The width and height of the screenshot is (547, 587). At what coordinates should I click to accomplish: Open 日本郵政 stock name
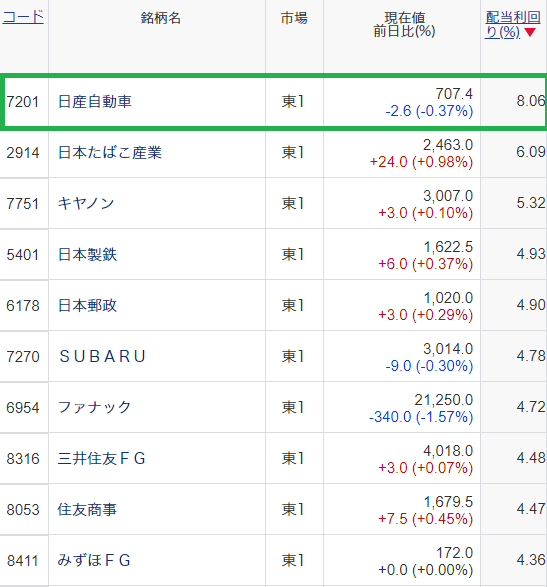tap(88, 305)
